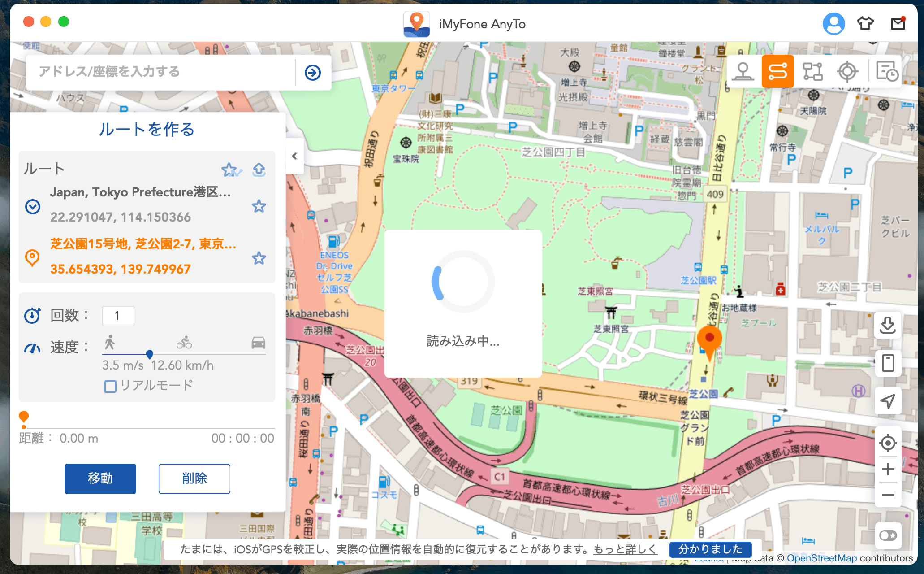
Task: Zoom out the map with minus
Action: point(888,495)
